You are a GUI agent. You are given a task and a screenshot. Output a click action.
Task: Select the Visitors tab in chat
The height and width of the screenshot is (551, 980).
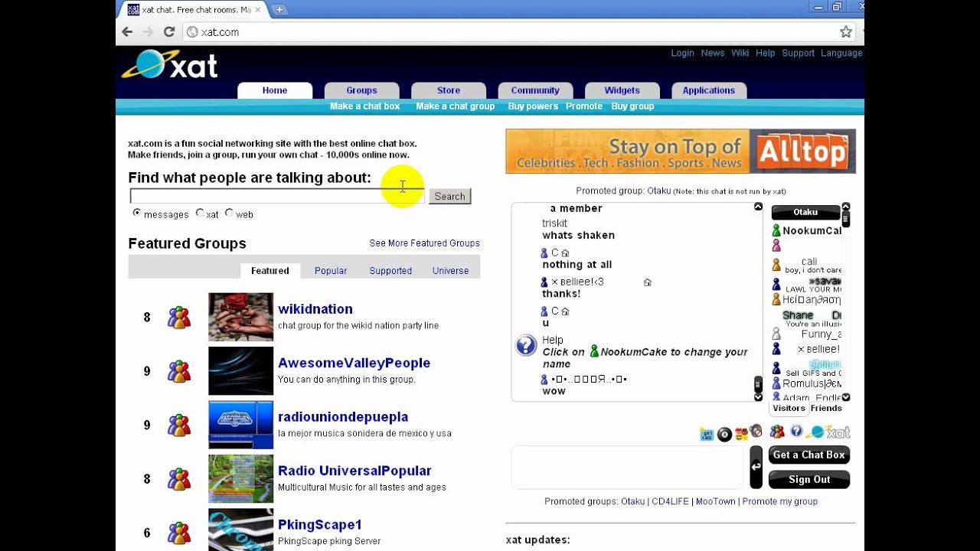tap(789, 409)
